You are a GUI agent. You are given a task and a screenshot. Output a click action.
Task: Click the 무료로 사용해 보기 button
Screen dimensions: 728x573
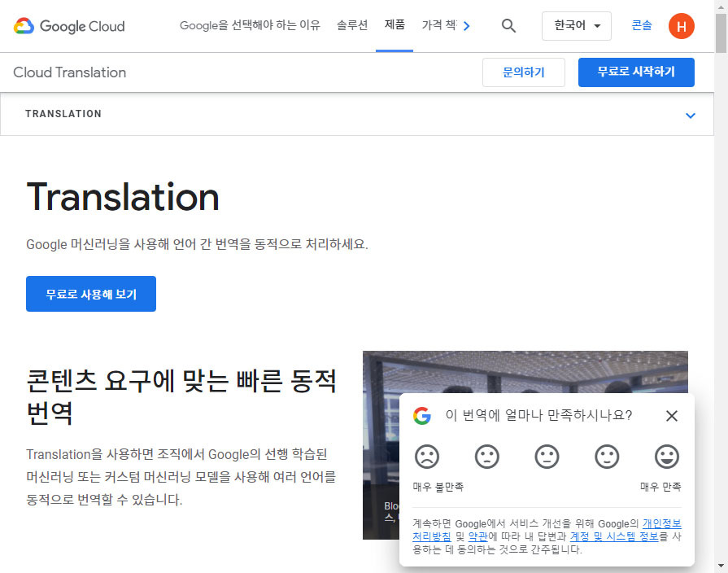91,294
